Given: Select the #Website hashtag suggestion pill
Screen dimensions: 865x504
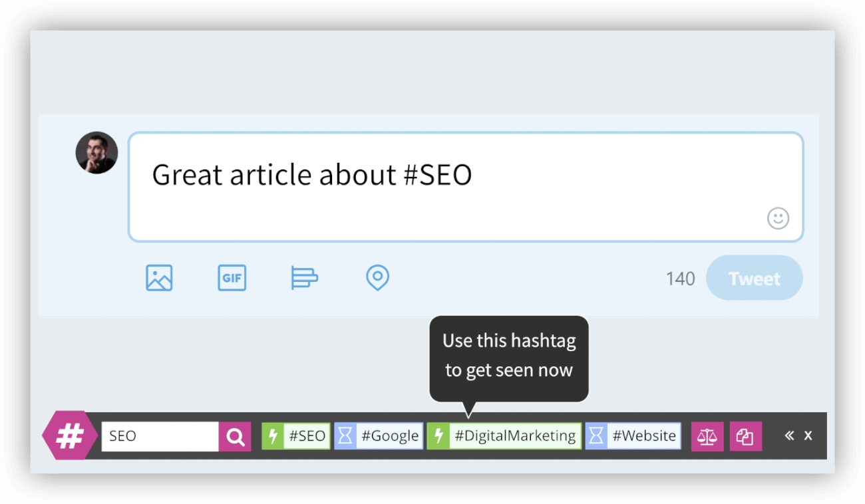Looking at the screenshot, I should coord(643,436).
